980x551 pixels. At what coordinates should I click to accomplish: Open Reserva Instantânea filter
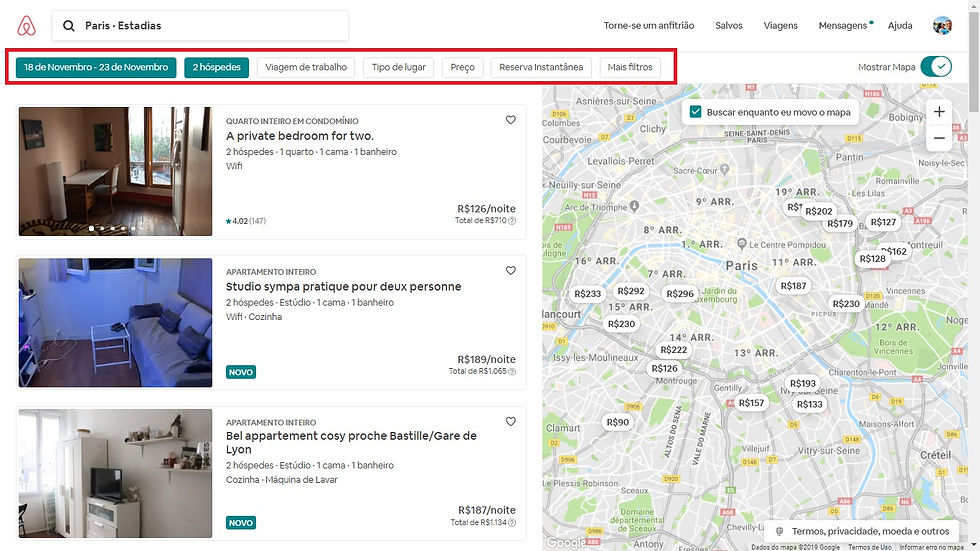pyautogui.click(x=541, y=67)
